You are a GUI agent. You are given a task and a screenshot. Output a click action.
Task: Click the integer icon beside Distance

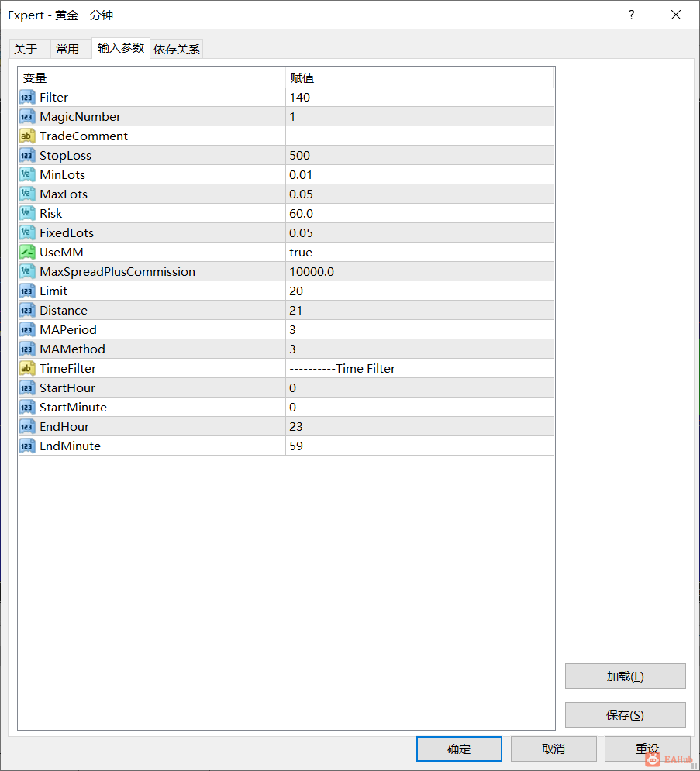click(27, 310)
